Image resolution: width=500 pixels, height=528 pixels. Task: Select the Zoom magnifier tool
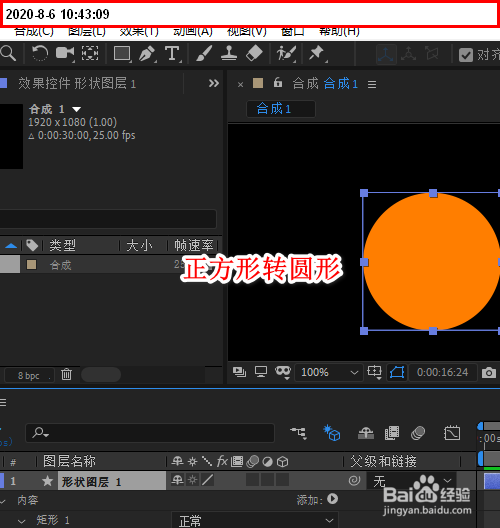(8, 54)
